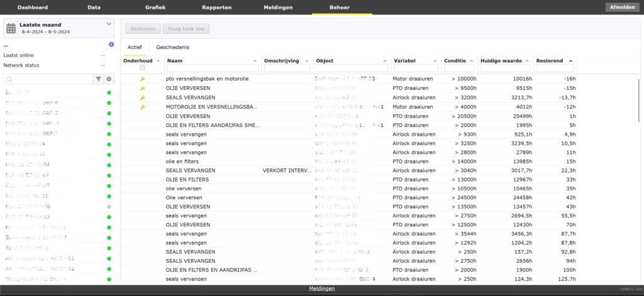Click wrench icon for pto versnellingsbak en motorolie
Viewport: 644px width, 296px height.
(142, 79)
